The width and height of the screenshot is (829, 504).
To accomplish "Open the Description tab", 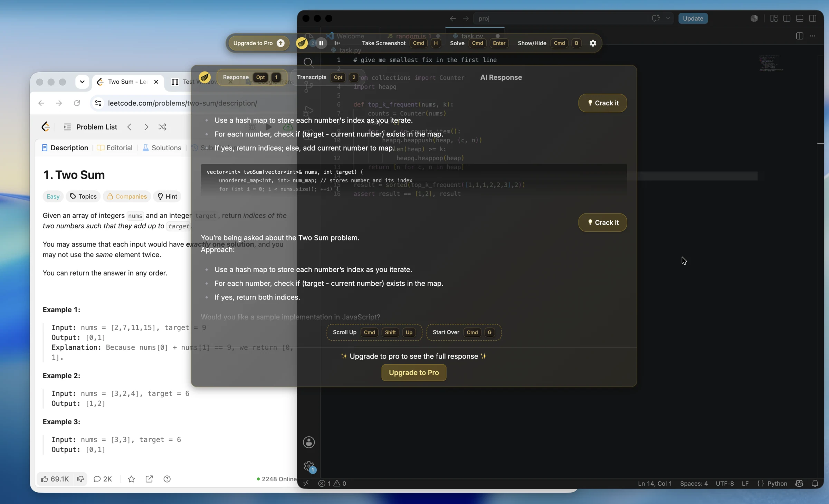I will 65,148.
